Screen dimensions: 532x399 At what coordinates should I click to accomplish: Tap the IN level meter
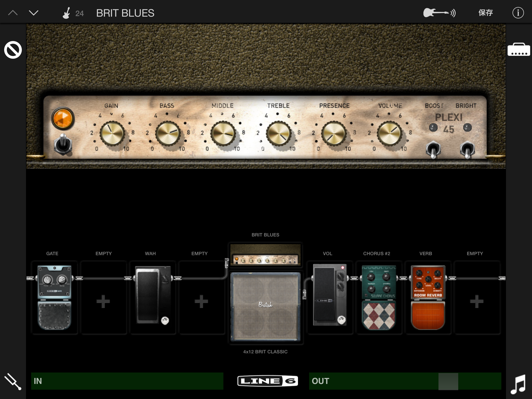(x=127, y=381)
